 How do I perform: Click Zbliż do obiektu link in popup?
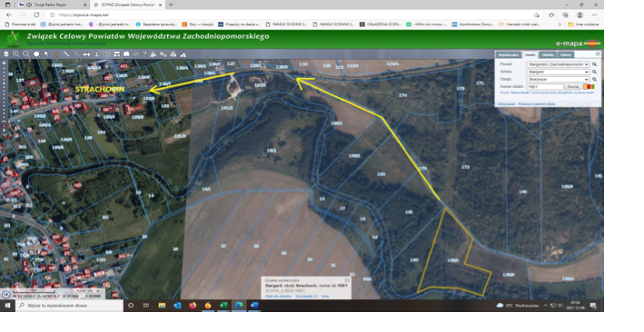click(x=279, y=297)
